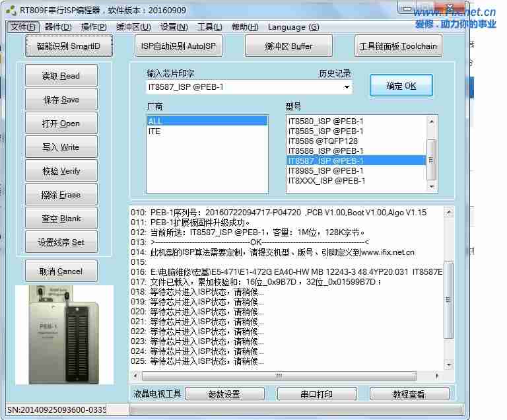Select IT8985_ISP @PEB-1 model

point(326,170)
